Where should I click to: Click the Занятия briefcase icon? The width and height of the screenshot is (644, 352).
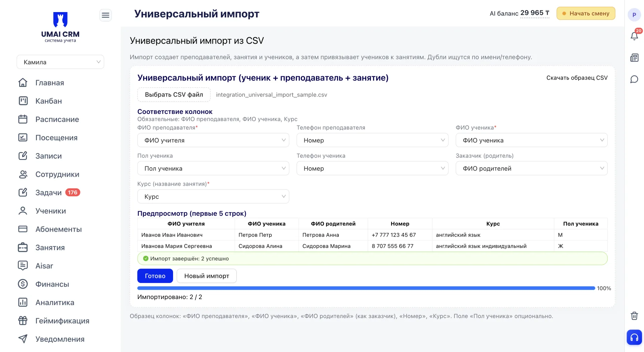click(23, 247)
